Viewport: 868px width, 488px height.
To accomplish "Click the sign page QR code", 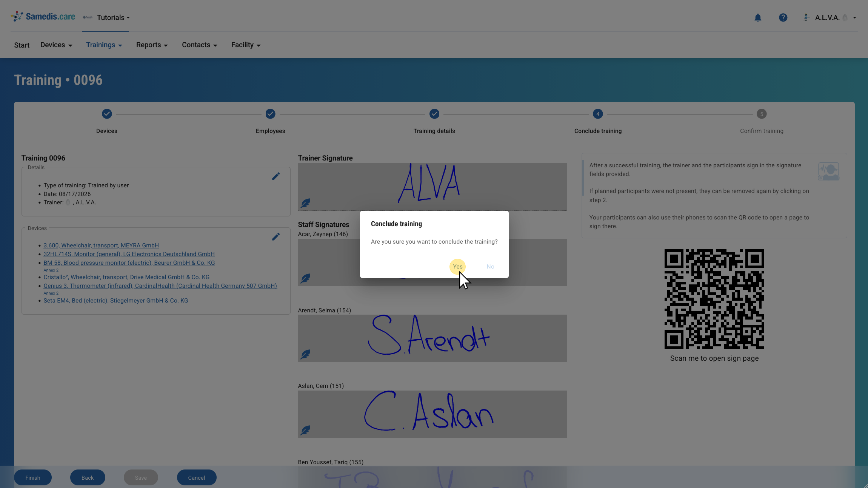I will (x=714, y=299).
